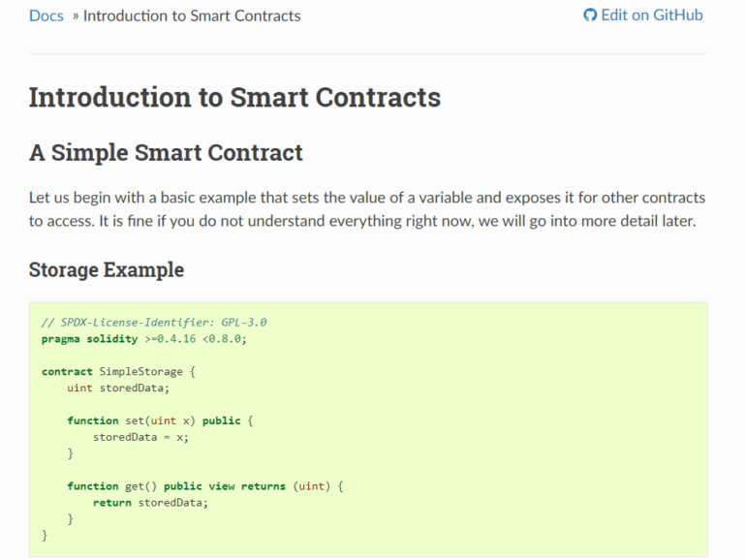Click the return storedData; statement
746x560 pixels.
pyautogui.click(x=150, y=503)
